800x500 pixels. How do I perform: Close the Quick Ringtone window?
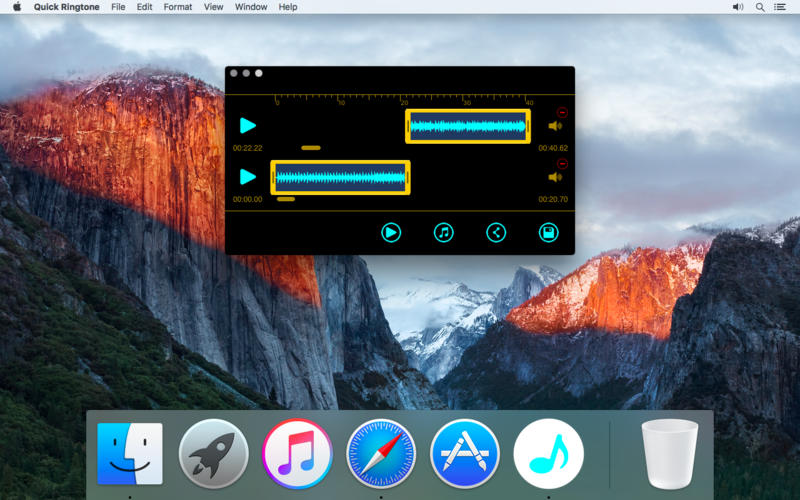click(x=234, y=73)
